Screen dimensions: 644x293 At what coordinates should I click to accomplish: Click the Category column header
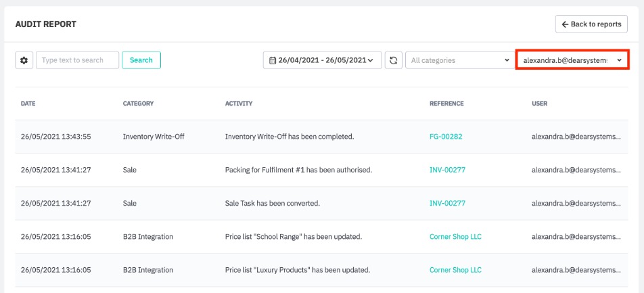pos(138,104)
